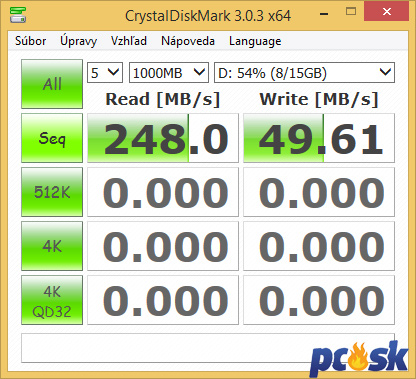Open the Nápoveda help menu
The height and width of the screenshot is (379, 416).
(x=188, y=41)
